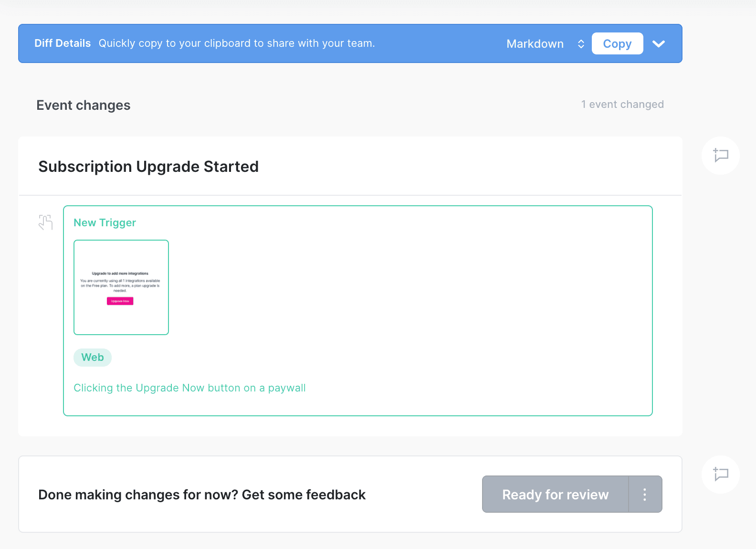The image size is (756, 549).
Task: Click the Diff Details heading
Action: [63, 43]
